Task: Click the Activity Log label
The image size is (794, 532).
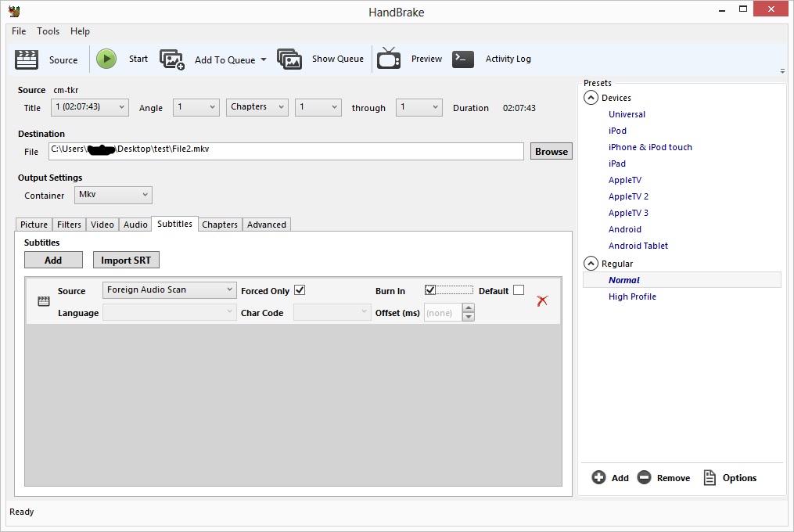Action: [508, 59]
